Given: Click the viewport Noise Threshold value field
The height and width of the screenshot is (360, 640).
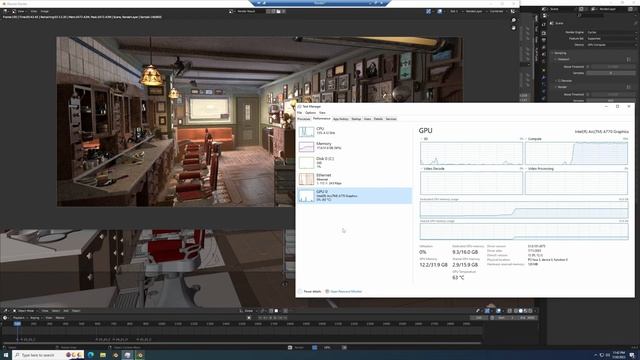Looking at the screenshot, I should coord(613,67).
